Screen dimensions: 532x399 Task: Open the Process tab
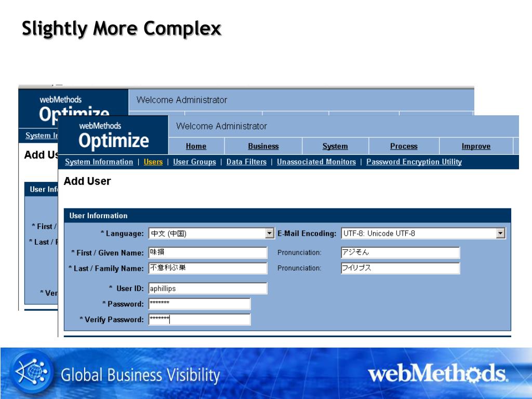click(404, 146)
